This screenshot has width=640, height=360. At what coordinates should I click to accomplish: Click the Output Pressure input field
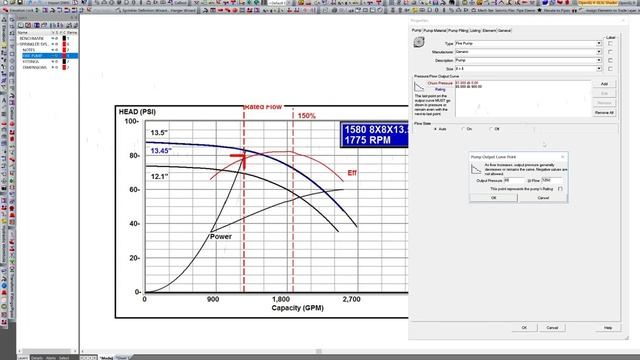pyautogui.click(x=514, y=180)
